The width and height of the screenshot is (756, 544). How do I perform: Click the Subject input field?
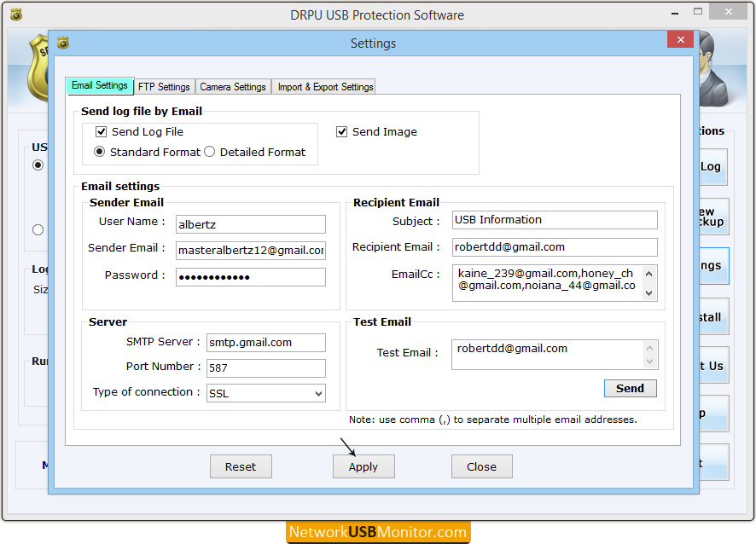555,220
